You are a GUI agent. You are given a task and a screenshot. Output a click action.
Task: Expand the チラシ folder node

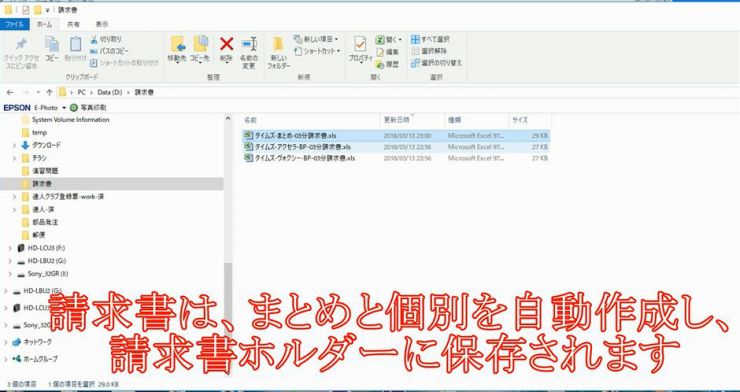15,158
